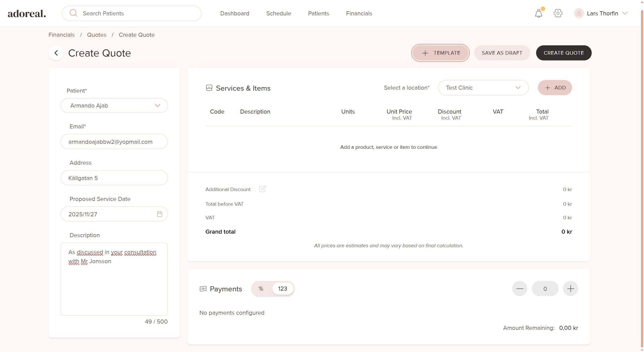Open the notifications bell

tap(538, 13)
